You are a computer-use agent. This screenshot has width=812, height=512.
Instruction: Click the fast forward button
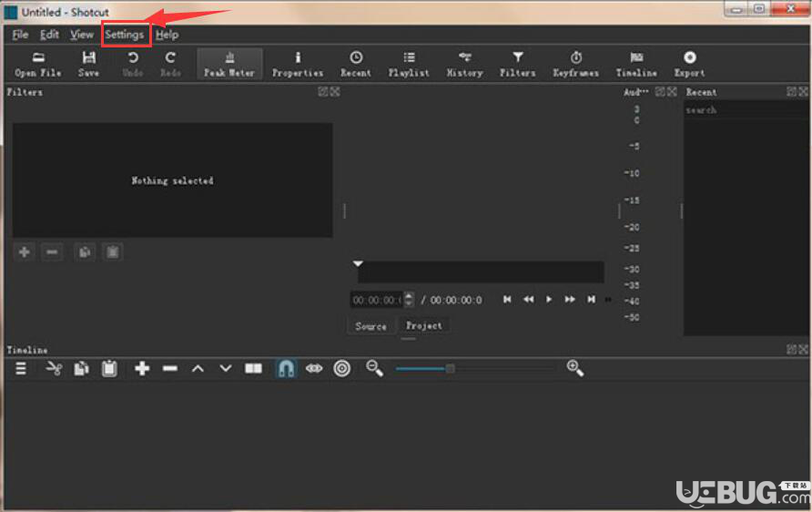coord(570,300)
